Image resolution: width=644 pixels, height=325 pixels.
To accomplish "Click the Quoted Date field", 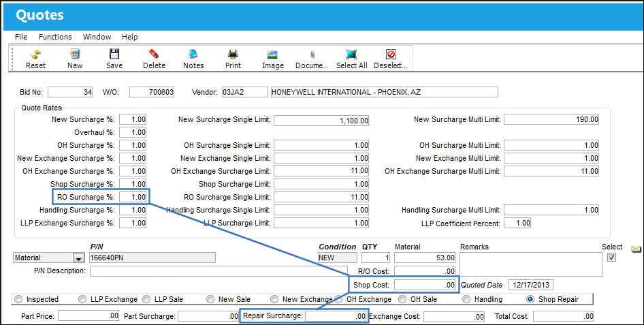I will click(x=531, y=285).
